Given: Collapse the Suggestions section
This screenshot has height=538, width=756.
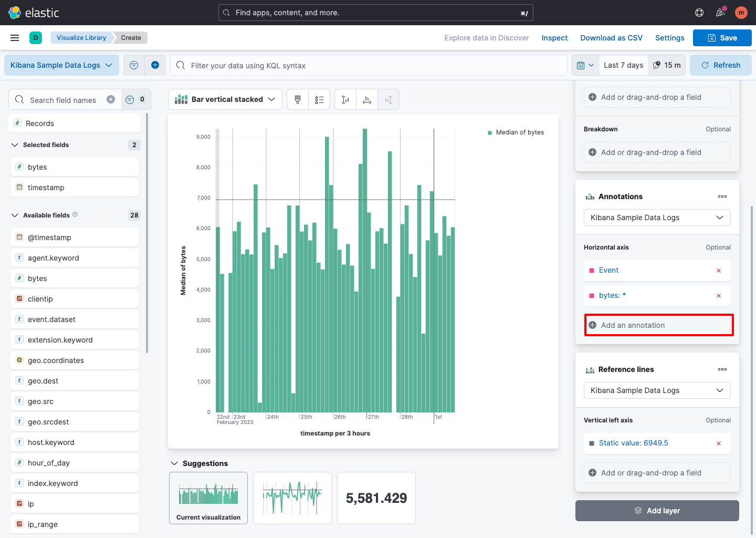Looking at the screenshot, I should click(x=174, y=463).
